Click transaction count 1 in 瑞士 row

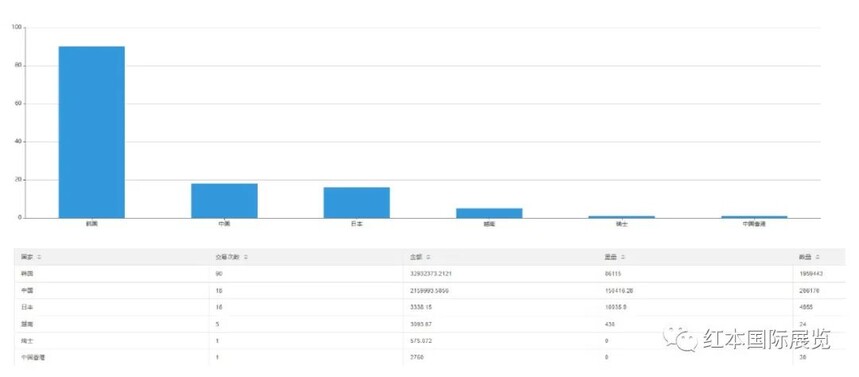(x=217, y=341)
